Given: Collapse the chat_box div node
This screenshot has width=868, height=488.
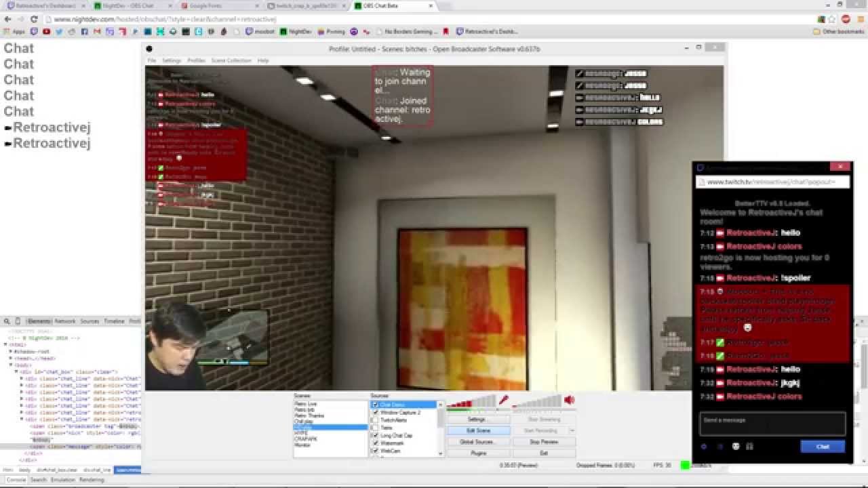Looking at the screenshot, I should 16,371.
